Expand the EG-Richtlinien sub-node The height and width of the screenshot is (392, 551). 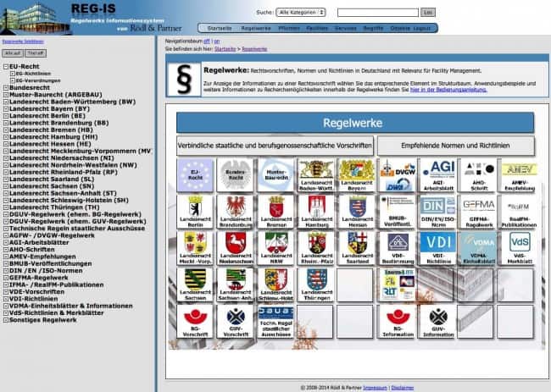click(13, 74)
